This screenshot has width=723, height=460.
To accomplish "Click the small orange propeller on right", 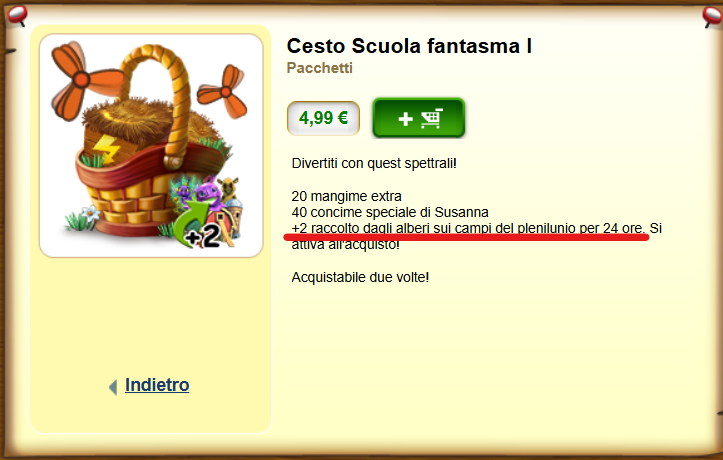I will click(x=224, y=91).
